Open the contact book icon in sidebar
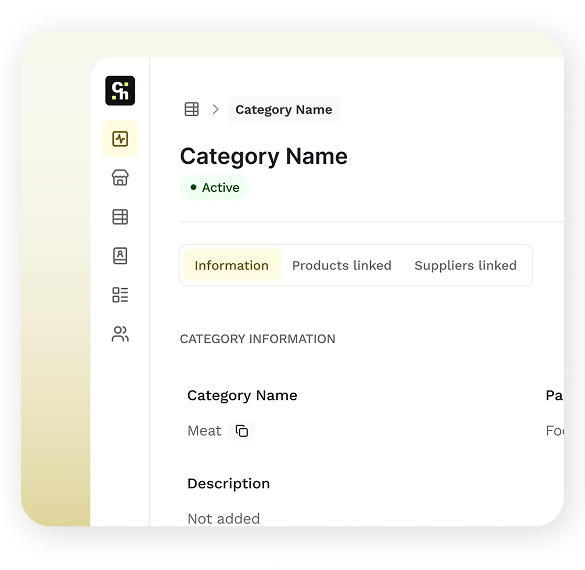 click(120, 256)
